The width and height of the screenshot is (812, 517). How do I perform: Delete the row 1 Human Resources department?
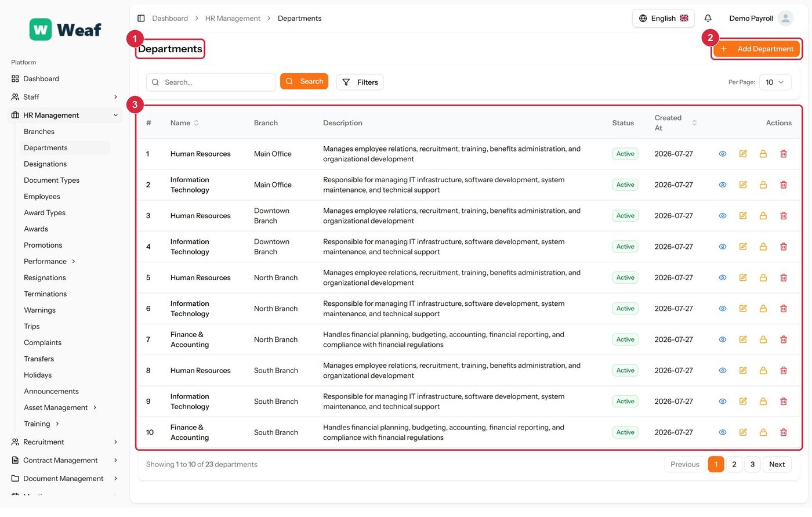(x=784, y=154)
